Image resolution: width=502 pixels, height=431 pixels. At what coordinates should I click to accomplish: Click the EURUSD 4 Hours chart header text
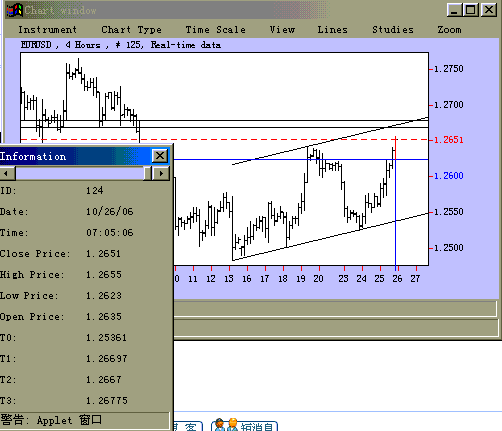point(121,45)
